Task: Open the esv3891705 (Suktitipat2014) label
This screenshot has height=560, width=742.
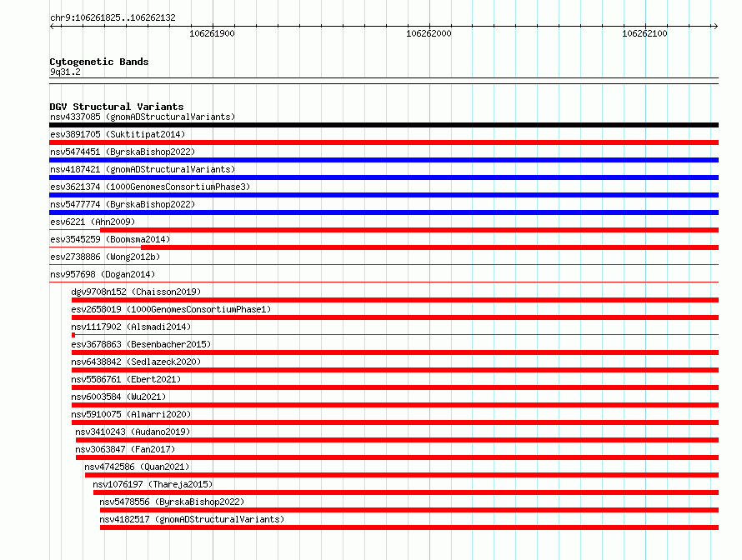Action: [118, 134]
